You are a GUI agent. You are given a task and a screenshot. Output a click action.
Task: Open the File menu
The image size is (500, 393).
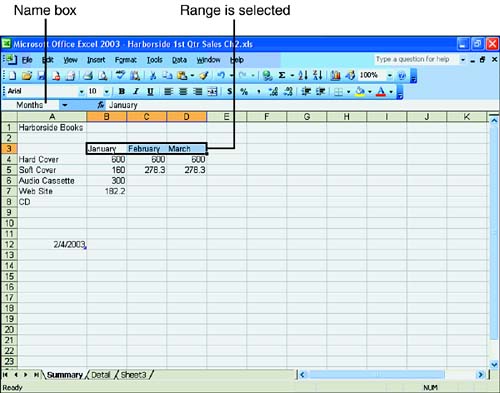(x=27, y=60)
